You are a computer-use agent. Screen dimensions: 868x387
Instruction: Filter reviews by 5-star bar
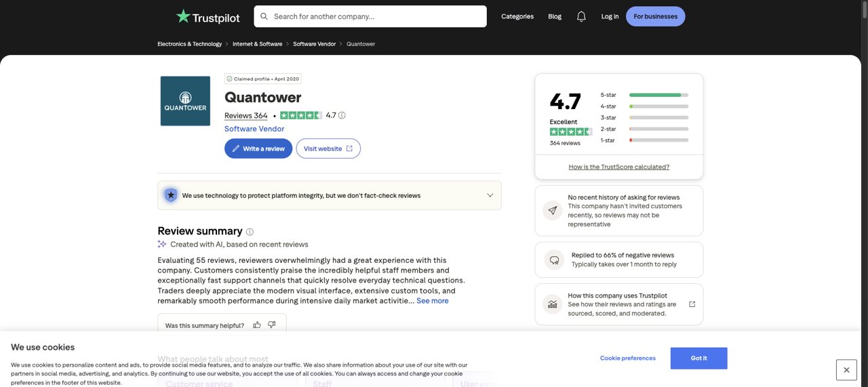(x=644, y=95)
